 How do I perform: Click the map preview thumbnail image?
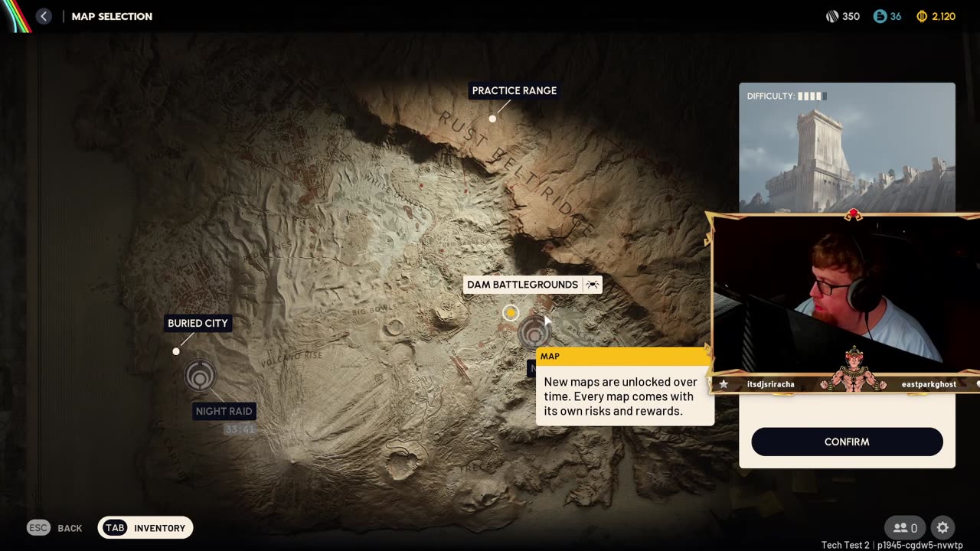[x=847, y=148]
